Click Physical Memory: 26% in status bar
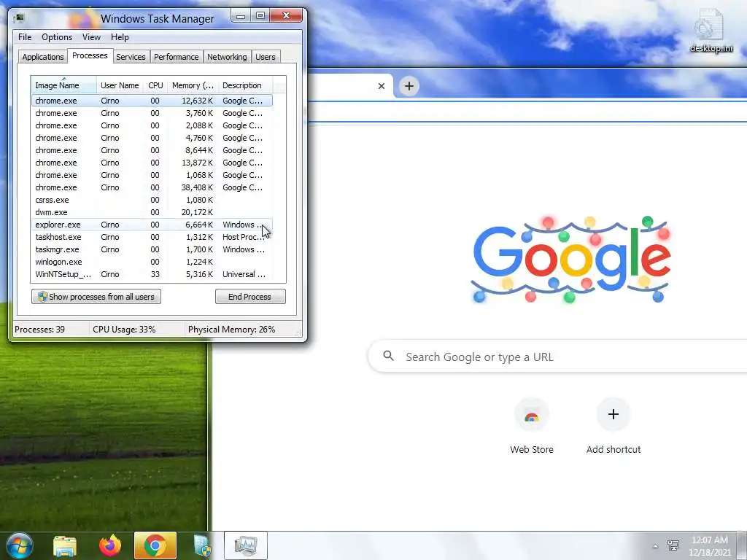 (x=231, y=329)
